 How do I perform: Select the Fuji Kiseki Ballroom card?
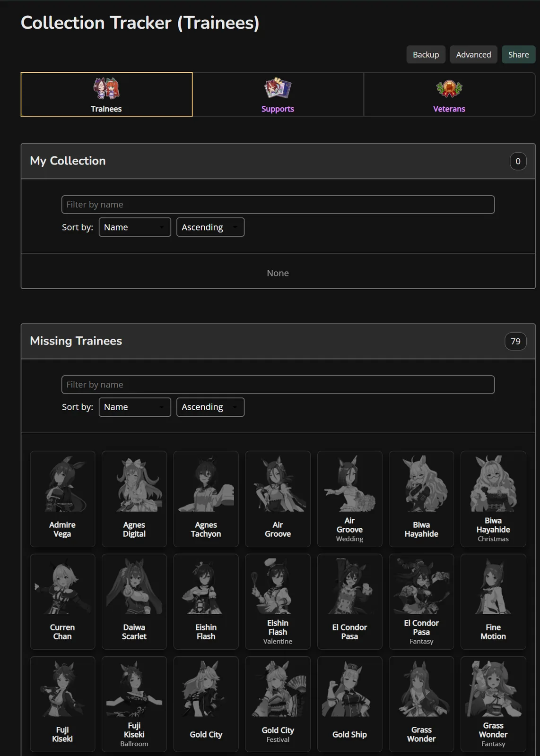point(134,704)
